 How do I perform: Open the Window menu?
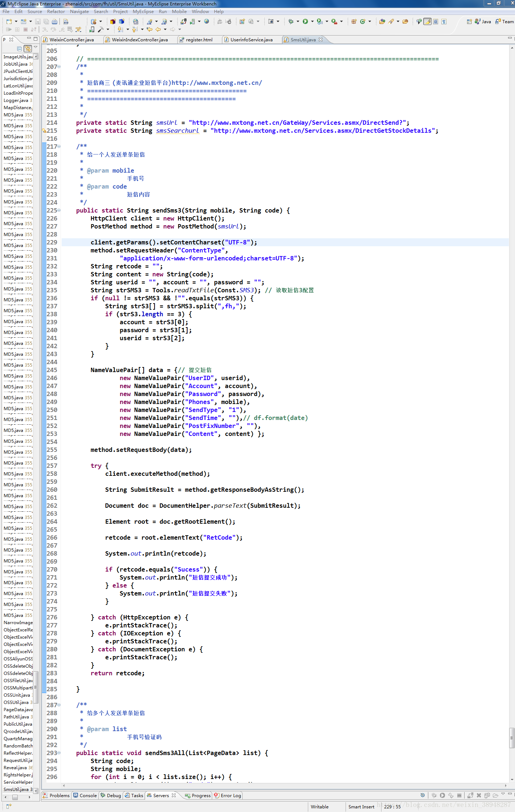[x=200, y=12]
